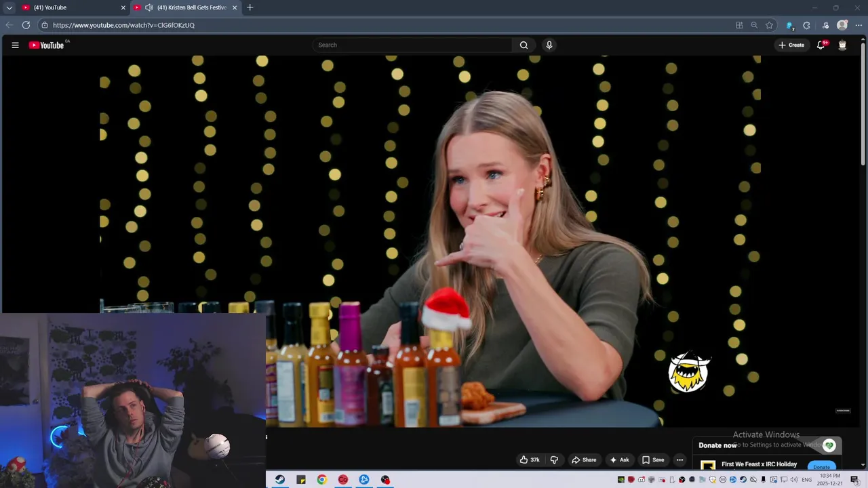The height and width of the screenshot is (488, 868).
Task: Open browser settings three-dot menu
Action: point(859,25)
